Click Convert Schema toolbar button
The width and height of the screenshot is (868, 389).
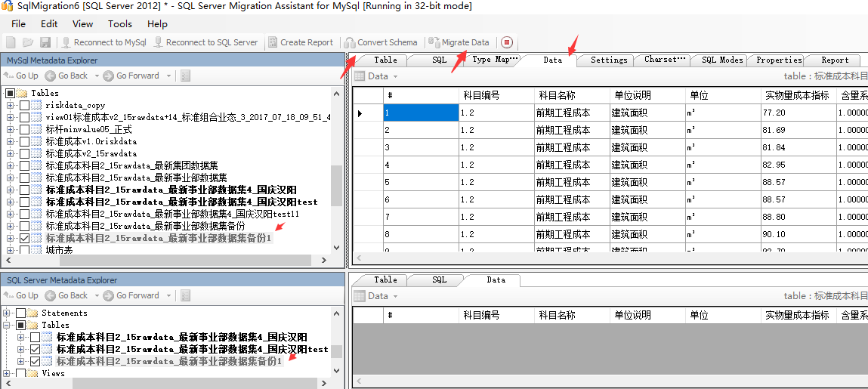pyautogui.click(x=380, y=42)
